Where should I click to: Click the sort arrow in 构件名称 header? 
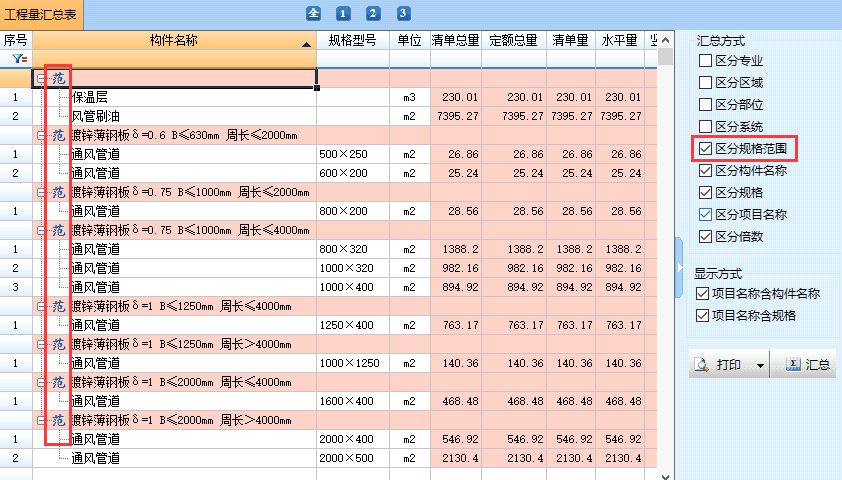click(306, 44)
